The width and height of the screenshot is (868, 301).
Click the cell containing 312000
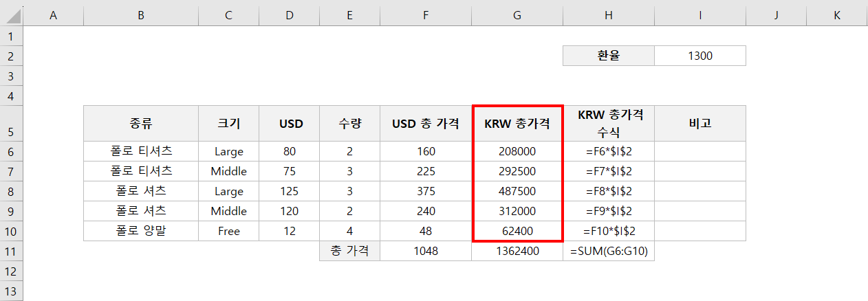coord(517,212)
